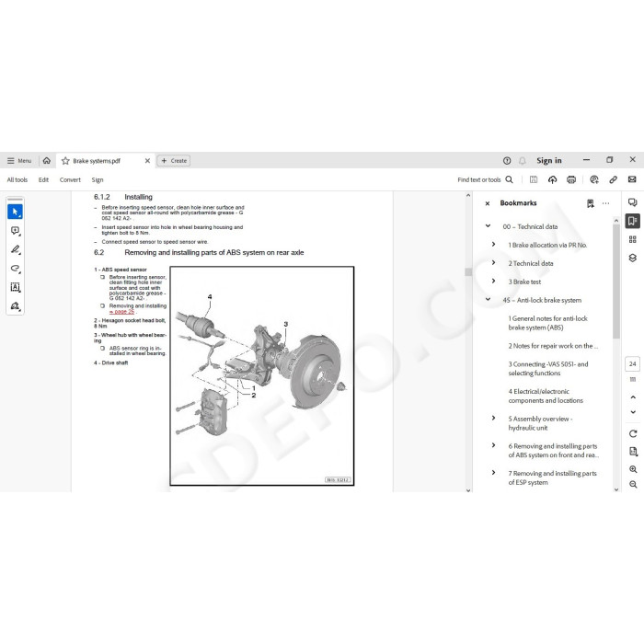Choose the Add text box tool
This screenshot has width=644, height=644.
click(x=16, y=287)
